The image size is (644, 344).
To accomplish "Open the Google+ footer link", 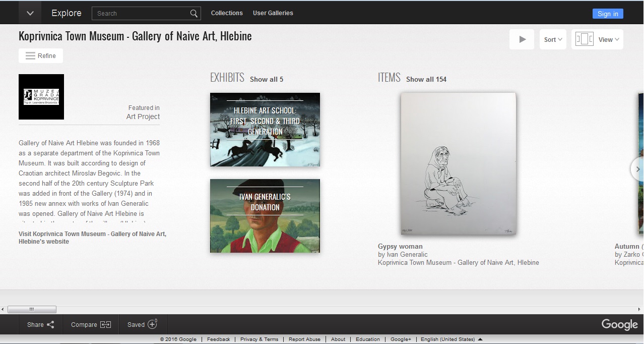I will [401, 339].
